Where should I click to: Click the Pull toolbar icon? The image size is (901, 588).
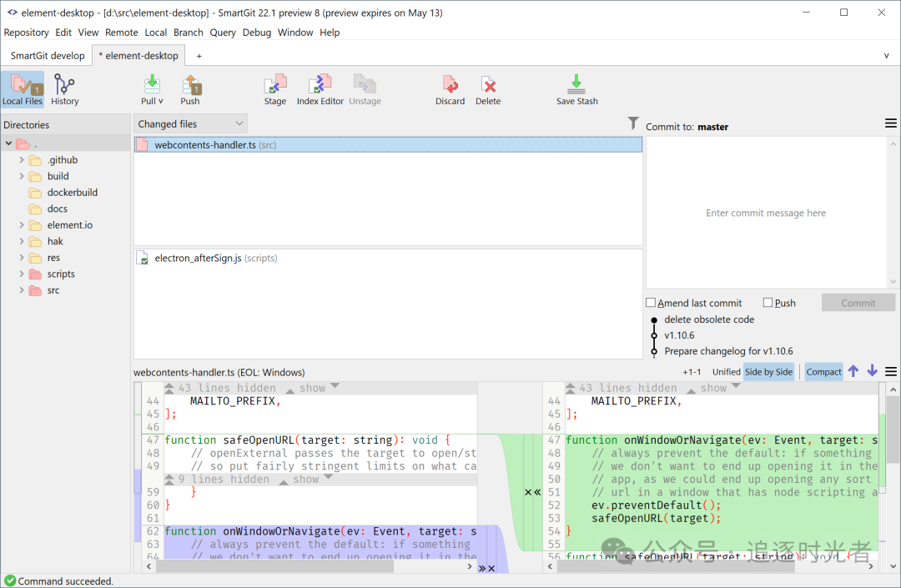point(152,84)
